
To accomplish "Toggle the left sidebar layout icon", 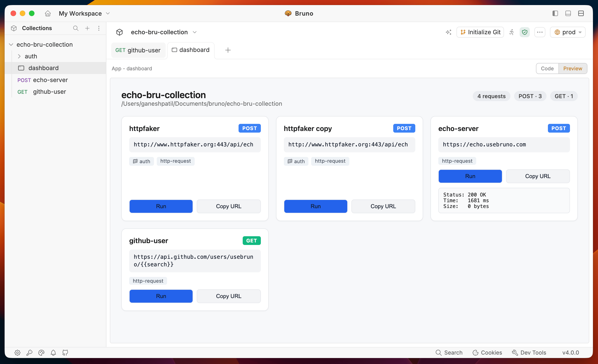I will (x=555, y=13).
